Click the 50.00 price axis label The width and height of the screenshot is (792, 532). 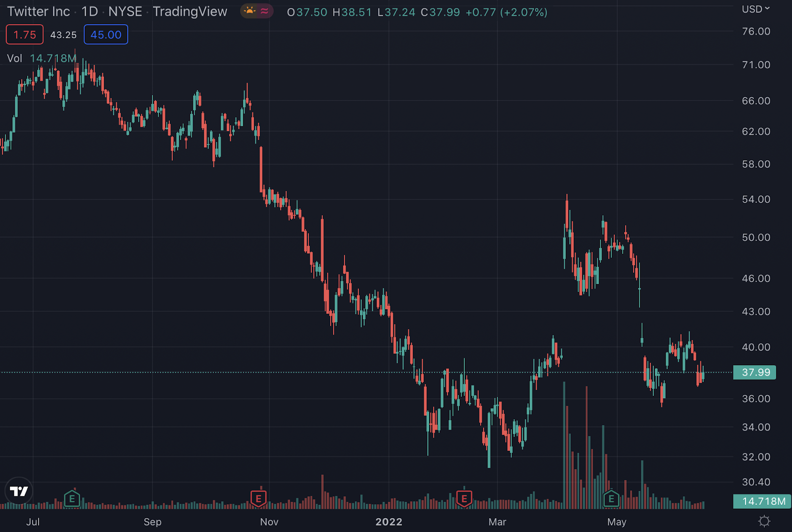coord(756,238)
